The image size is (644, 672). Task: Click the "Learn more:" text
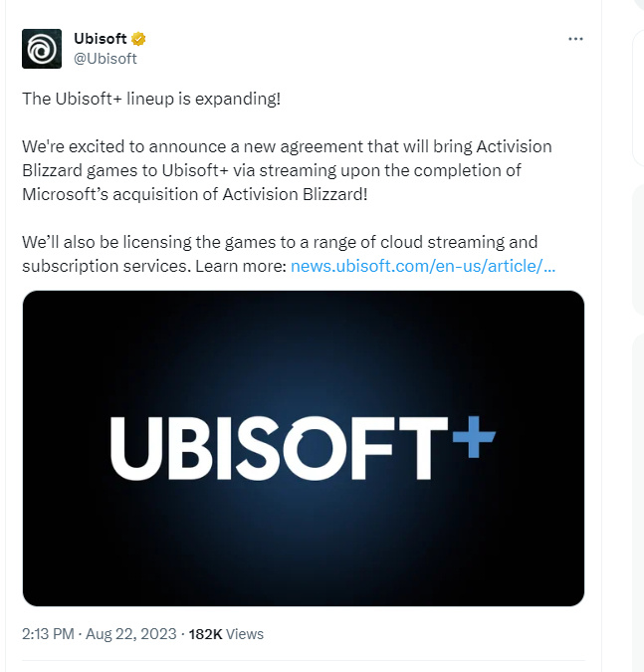(240, 266)
